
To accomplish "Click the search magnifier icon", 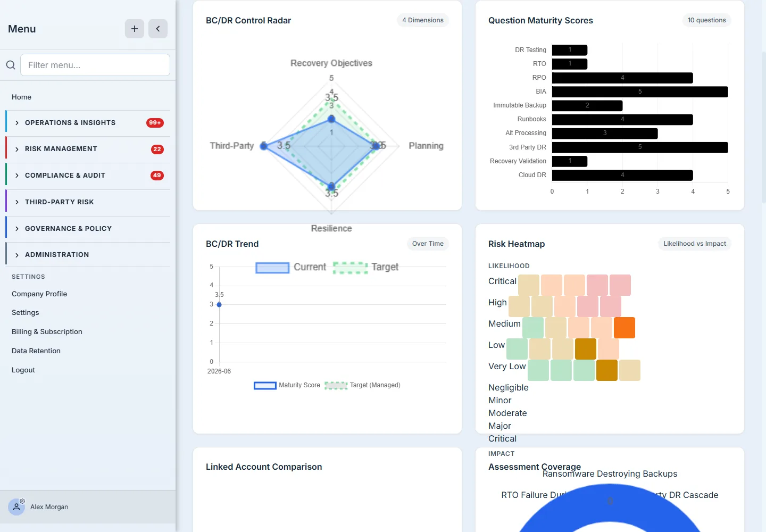I will pos(11,65).
